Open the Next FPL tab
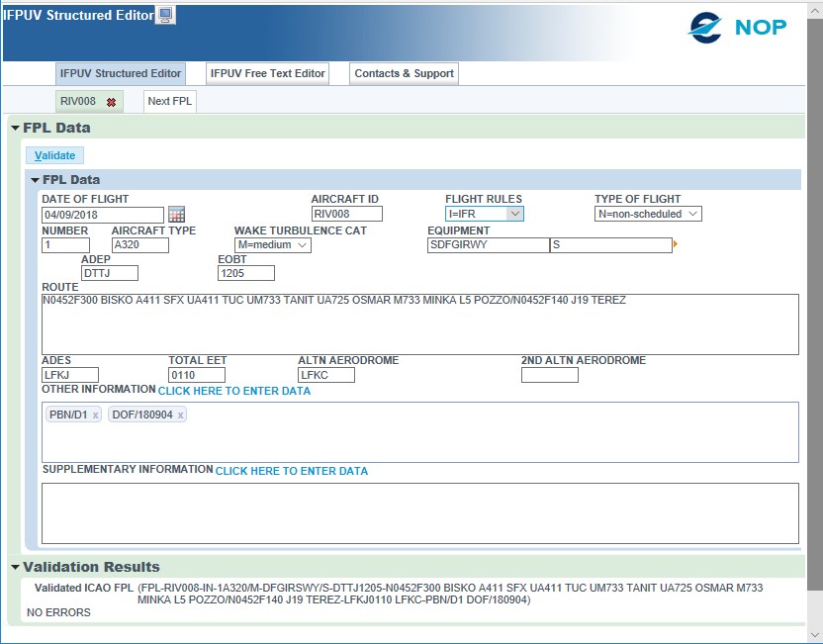The height and width of the screenshot is (644, 823). (170, 101)
